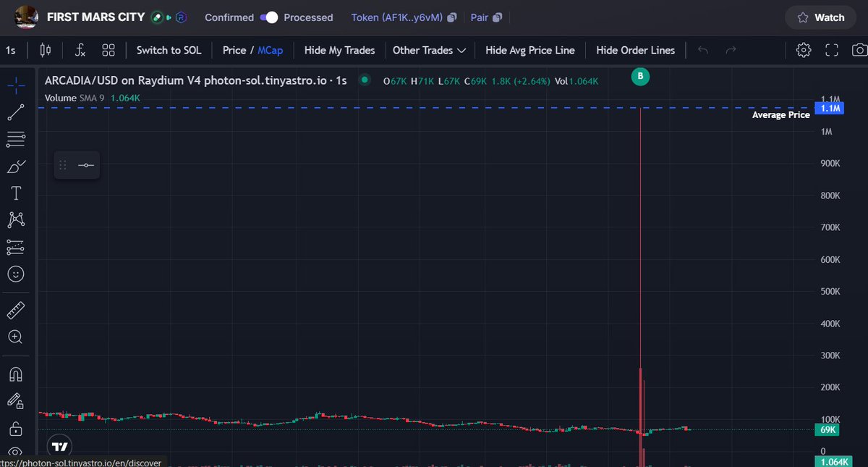Click the copy icon next to Token address
The image size is (868, 467).
click(451, 17)
